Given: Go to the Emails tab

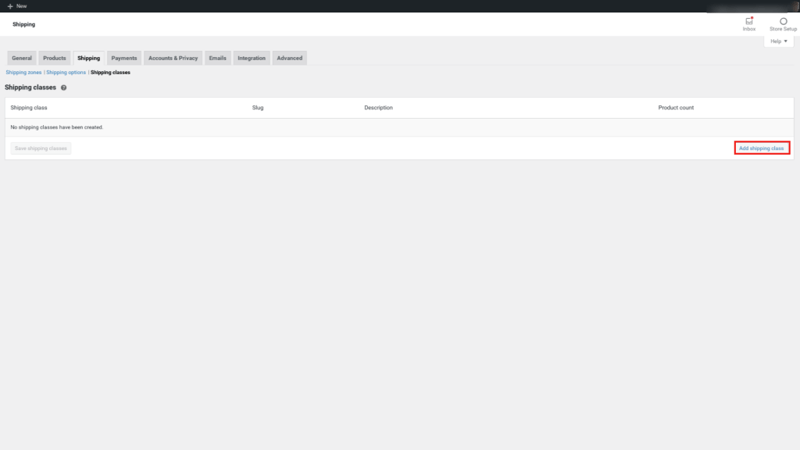Looking at the screenshot, I should [217, 58].
